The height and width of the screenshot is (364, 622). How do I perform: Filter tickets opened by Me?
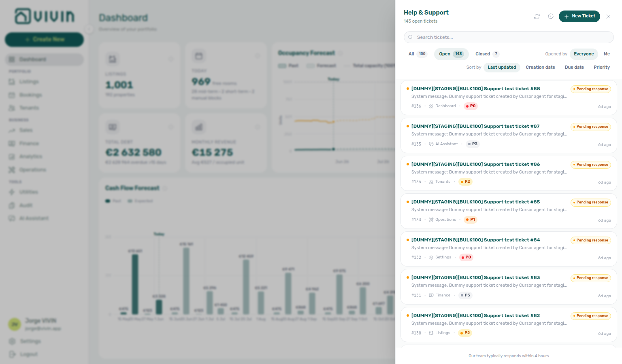(x=607, y=54)
